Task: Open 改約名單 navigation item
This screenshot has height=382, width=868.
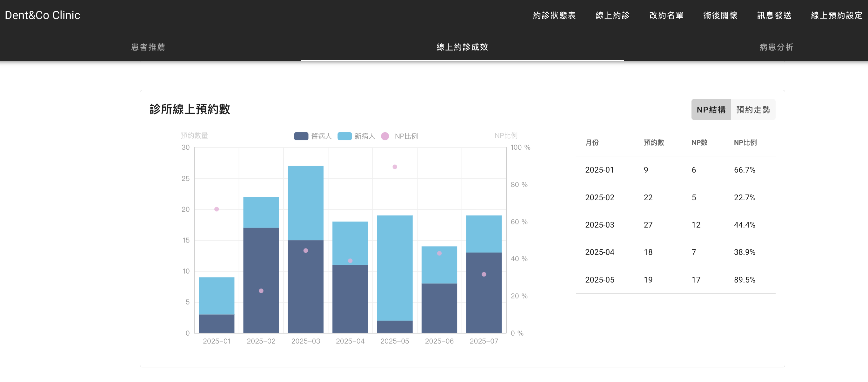Action: pyautogui.click(x=666, y=15)
